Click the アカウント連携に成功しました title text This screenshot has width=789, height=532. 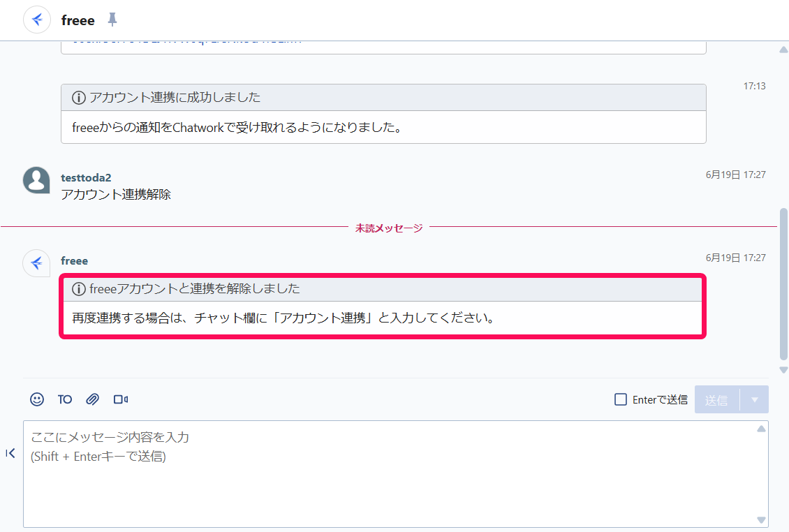[x=175, y=97]
